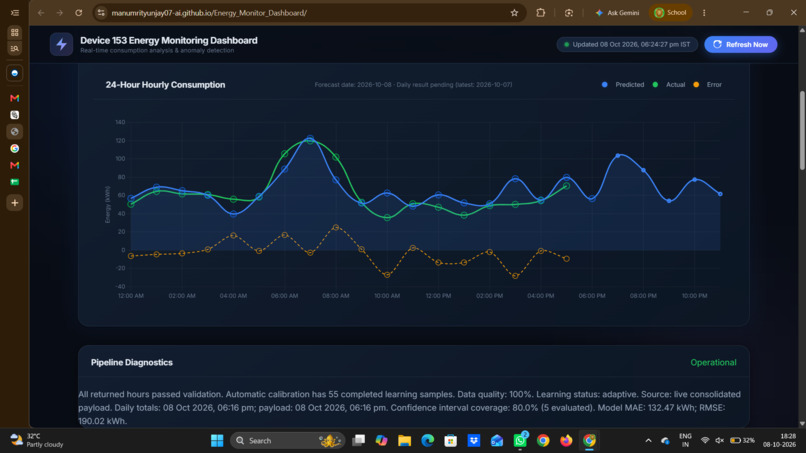Click the muted volume tray icon
This screenshot has width=806, height=453.
pyautogui.click(x=719, y=441)
